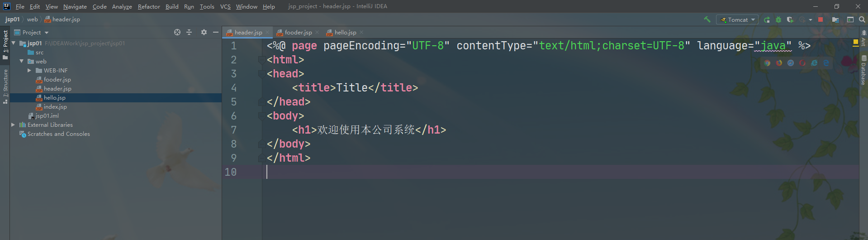
Task: Open the Database tool window
Action: (x=863, y=70)
